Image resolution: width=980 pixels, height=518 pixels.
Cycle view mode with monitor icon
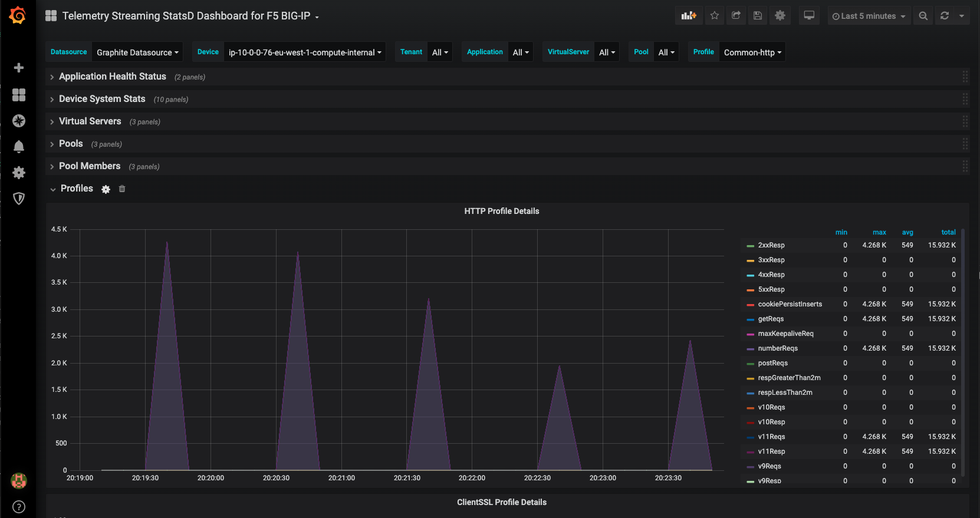pyautogui.click(x=809, y=16)
